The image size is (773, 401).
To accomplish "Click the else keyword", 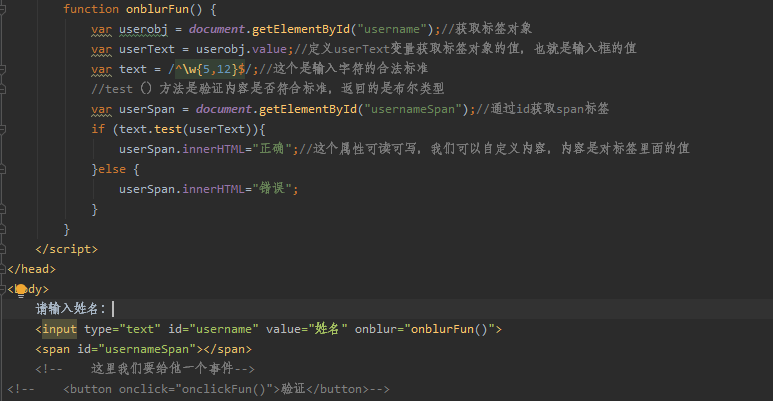I will (x=112, y=169).
